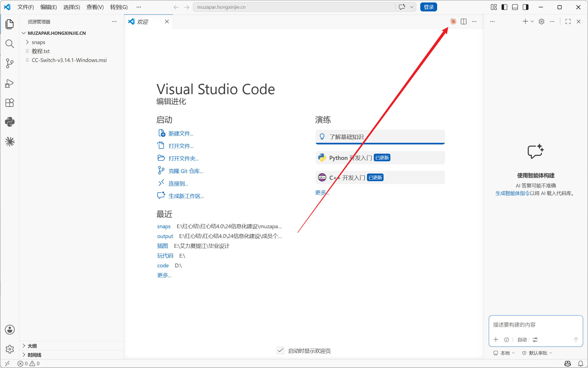Show errors and warnings in status bar
The height and width of the screenshot is (368, 588).
pyautogui.click(x=29, y=363)
